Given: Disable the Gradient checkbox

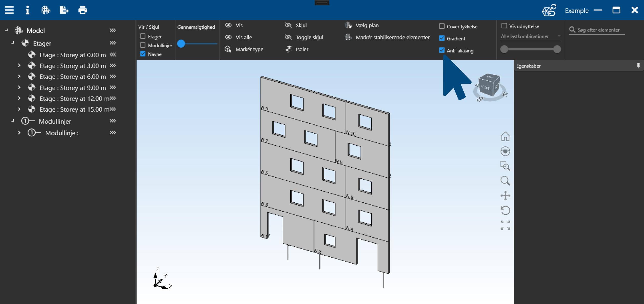Looking at the screenshot, I should coord(442,38).
